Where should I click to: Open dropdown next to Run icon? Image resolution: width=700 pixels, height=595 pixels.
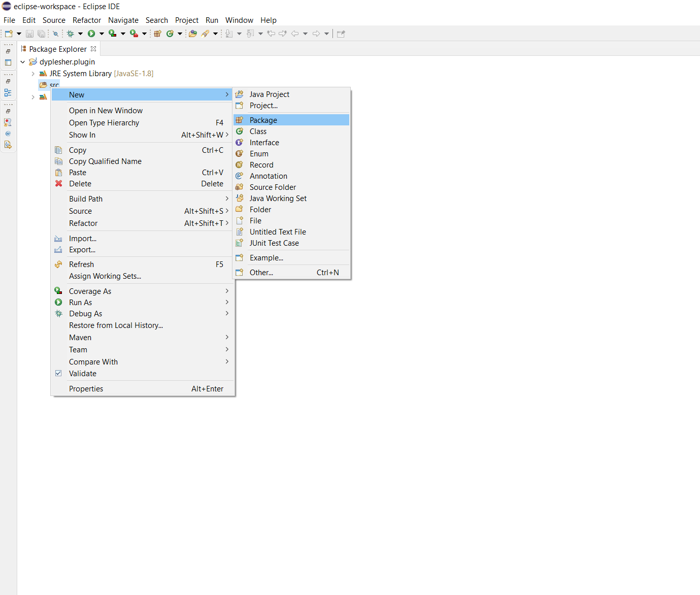pyautogui.click(x=102, y=34)
